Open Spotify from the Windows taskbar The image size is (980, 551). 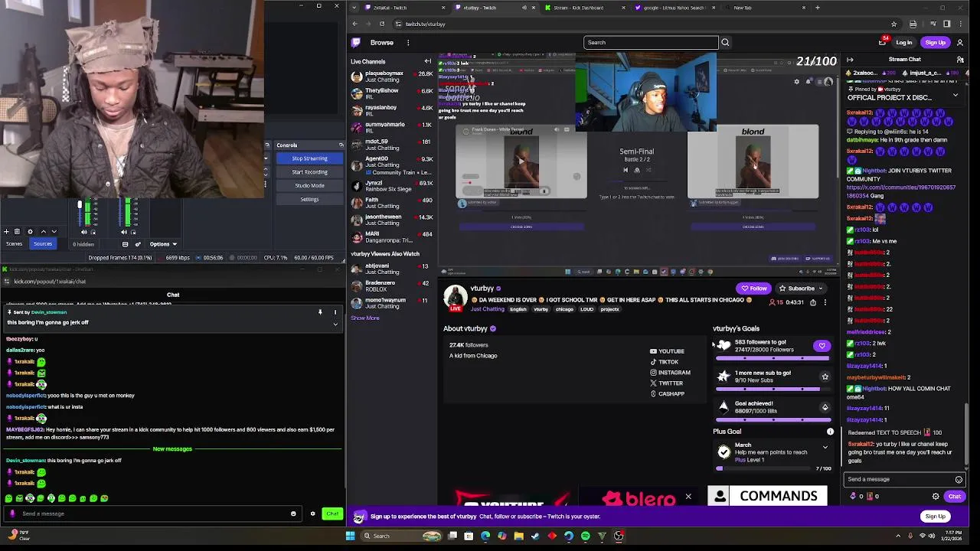coord(586,536)
